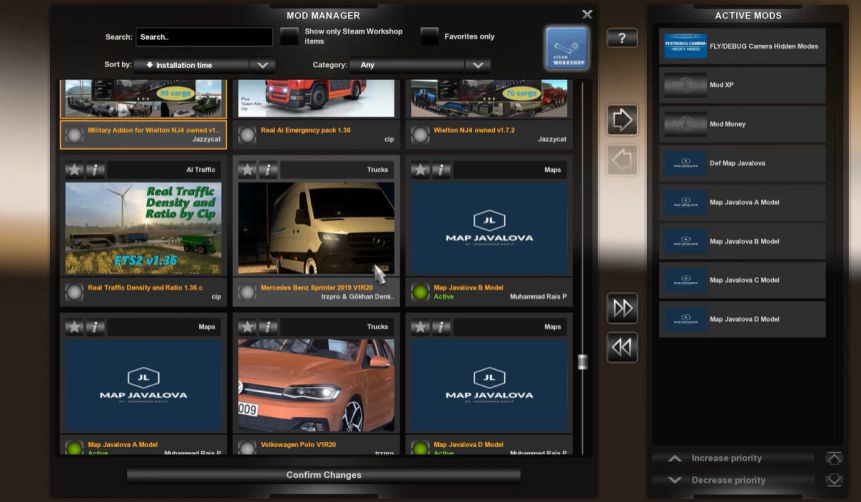Select Map Javalova D Model active mod
Viewport: 861px width, 502px height.
tap(742, 319)
